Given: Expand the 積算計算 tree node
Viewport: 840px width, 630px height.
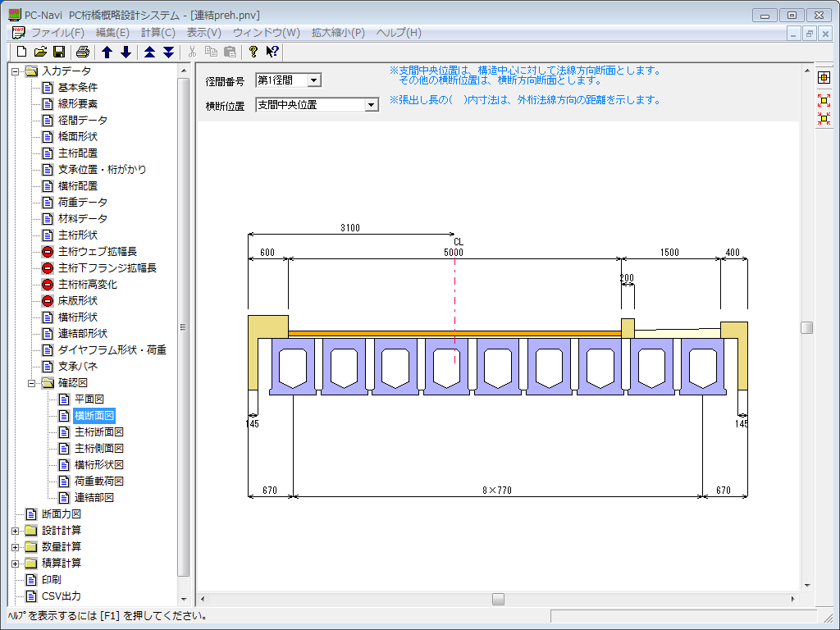Looking at the screenshot, I should click(16, 563).
